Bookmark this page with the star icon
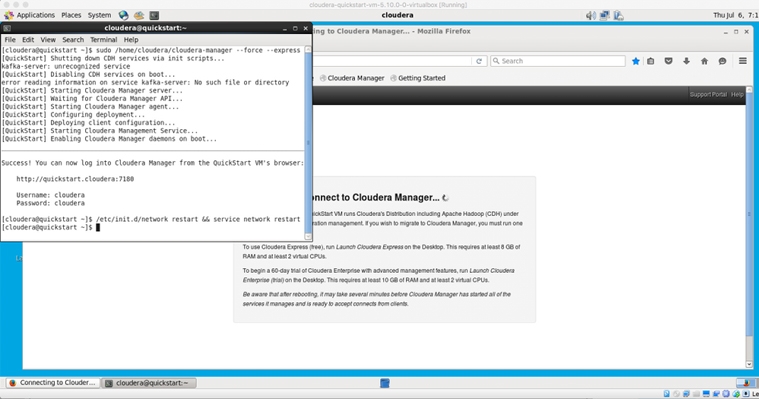 636,61
